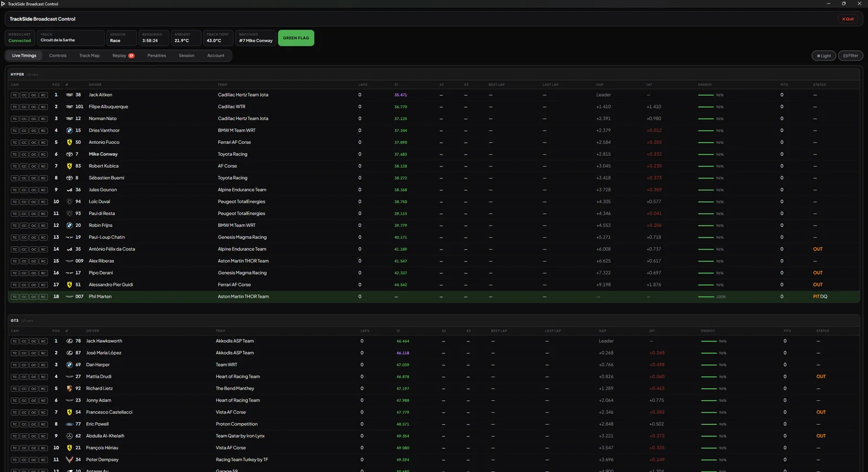This screenshot has width=868, height=472.
Task: Open the Replay tab
Action: pos(123,56)
